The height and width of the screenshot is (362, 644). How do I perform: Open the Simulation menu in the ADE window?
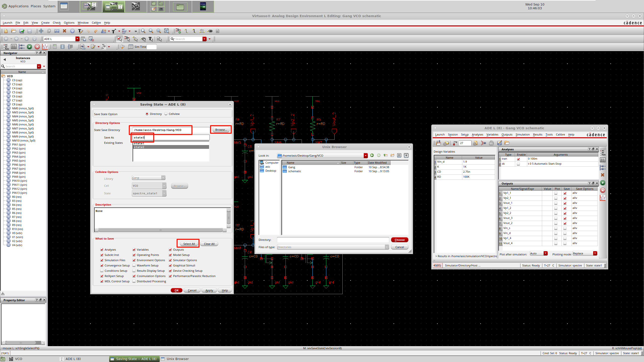[x=522, y=134]
